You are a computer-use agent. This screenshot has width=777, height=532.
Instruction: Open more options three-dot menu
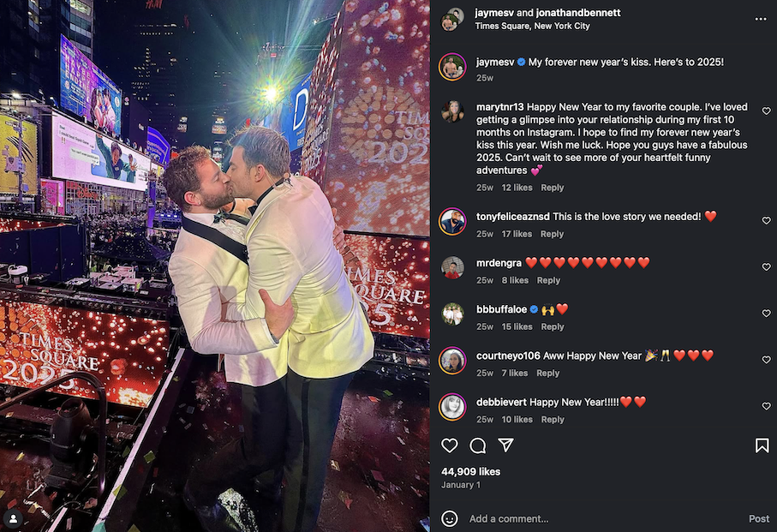click(x=761, y=20)
